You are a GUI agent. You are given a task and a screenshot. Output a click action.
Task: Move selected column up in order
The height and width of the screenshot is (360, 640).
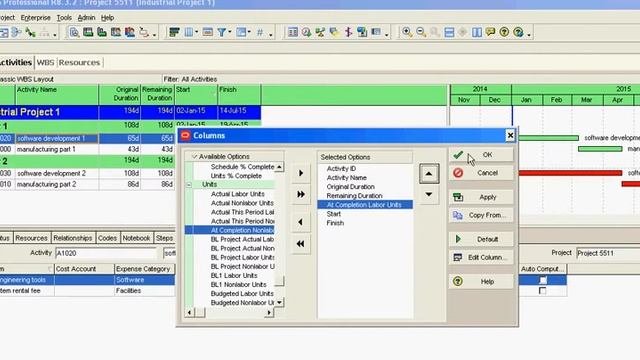(x=429, y=174)
